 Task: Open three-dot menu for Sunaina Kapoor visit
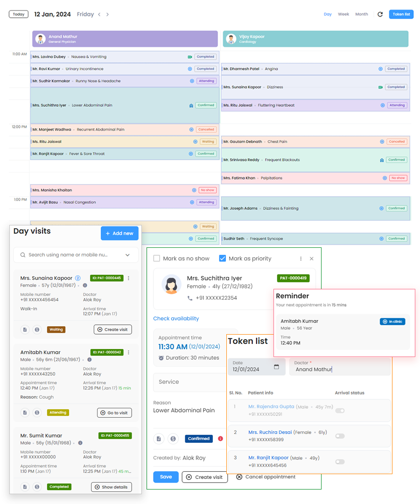click(x=128, y=278)
